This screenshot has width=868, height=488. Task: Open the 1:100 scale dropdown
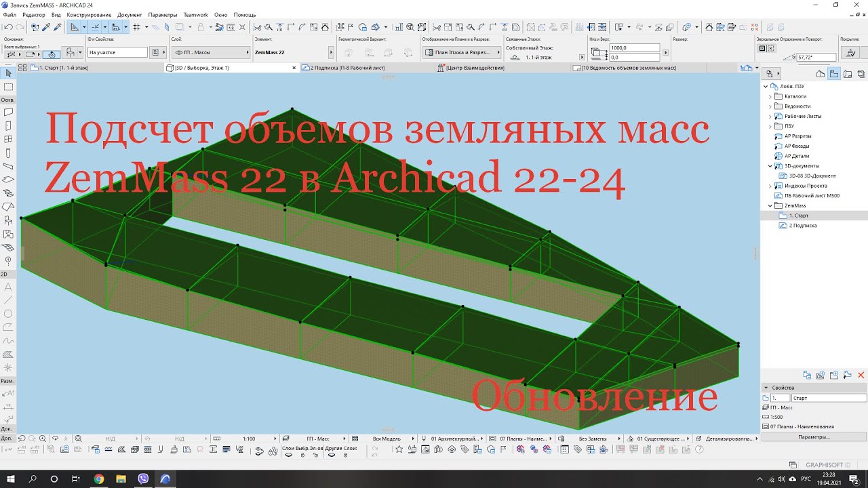249,439
